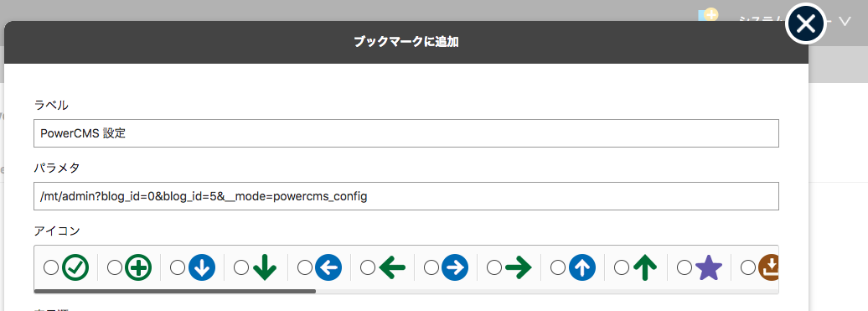868x311 pixels.
Task: Click the purple star icon
Action: coord(709,268)
